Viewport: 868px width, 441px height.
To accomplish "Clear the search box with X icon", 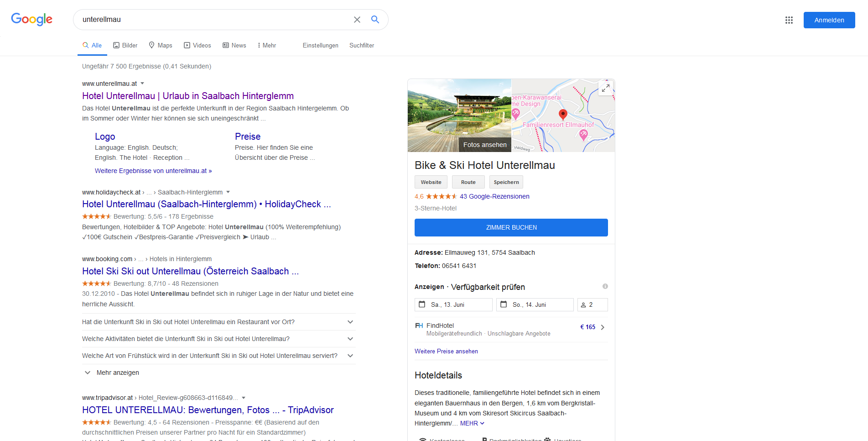I will 357,20.
